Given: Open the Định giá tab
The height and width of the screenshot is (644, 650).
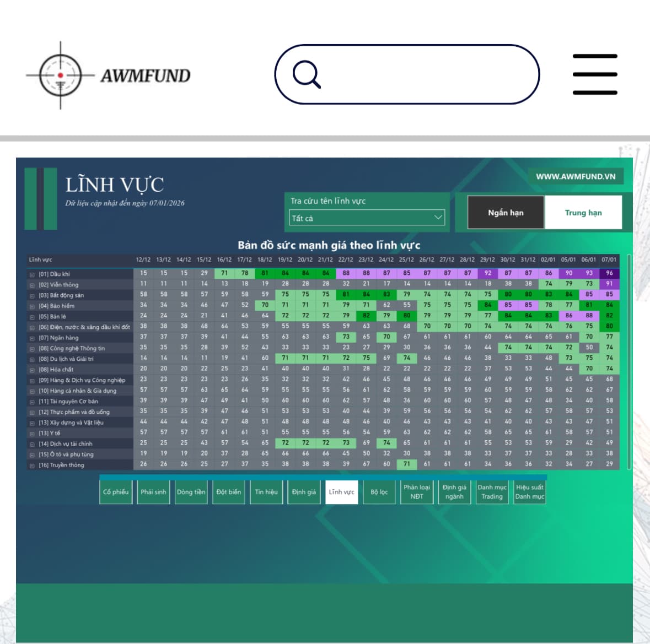Looking at the screenshot, I should (x=304, y=492).
